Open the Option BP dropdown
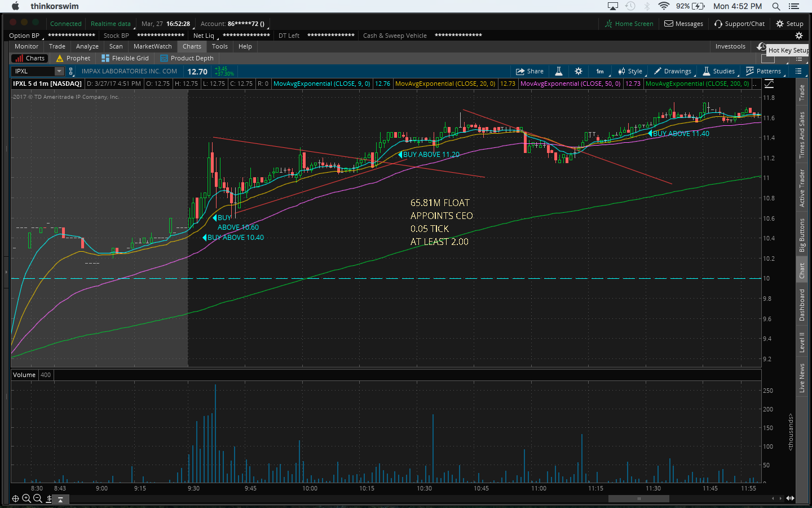 click(x=25, y=36)
